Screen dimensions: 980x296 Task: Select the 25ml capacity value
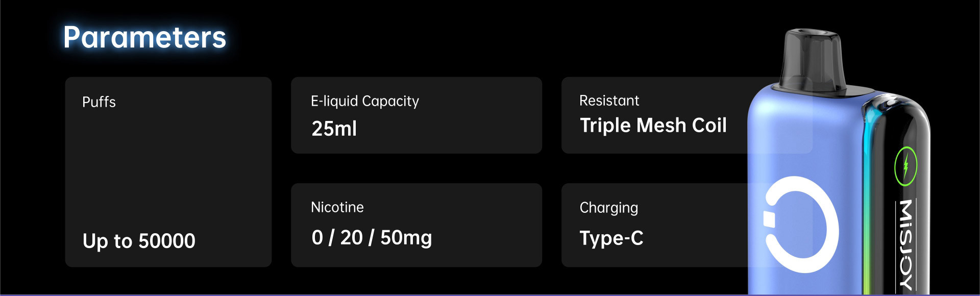334,129
